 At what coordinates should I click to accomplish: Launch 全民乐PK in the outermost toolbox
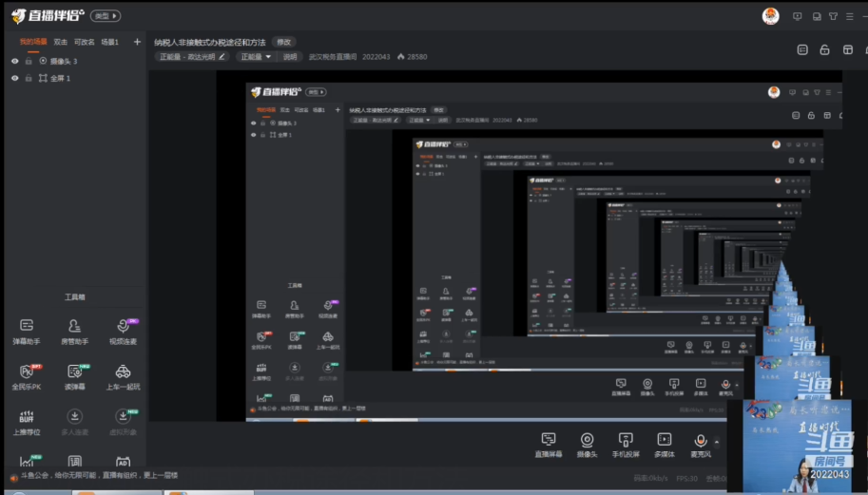point(26,377)
